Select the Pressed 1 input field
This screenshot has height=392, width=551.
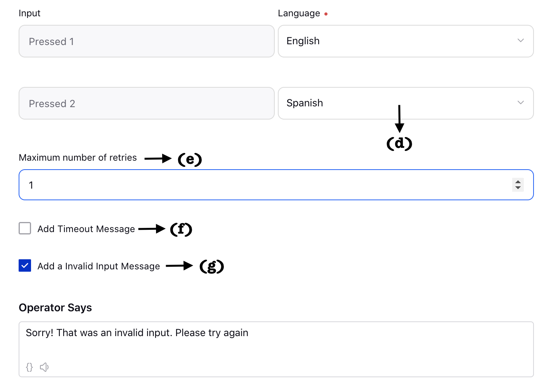tap(147, 41)
